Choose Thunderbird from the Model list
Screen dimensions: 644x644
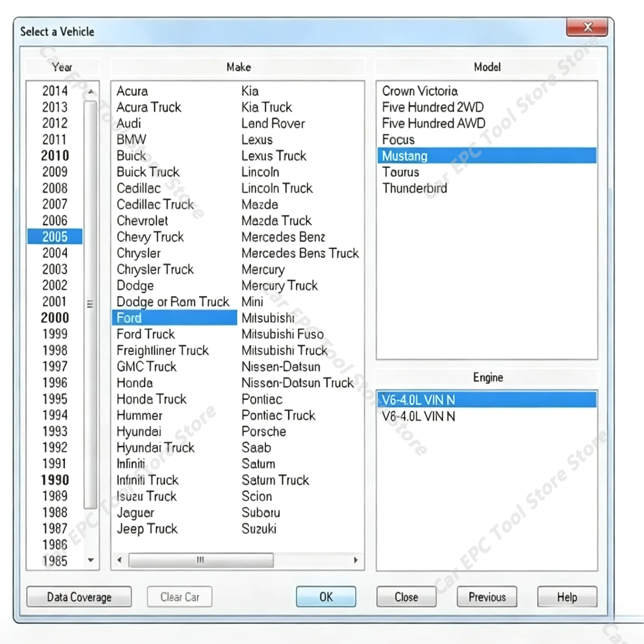tap(414, 188)
